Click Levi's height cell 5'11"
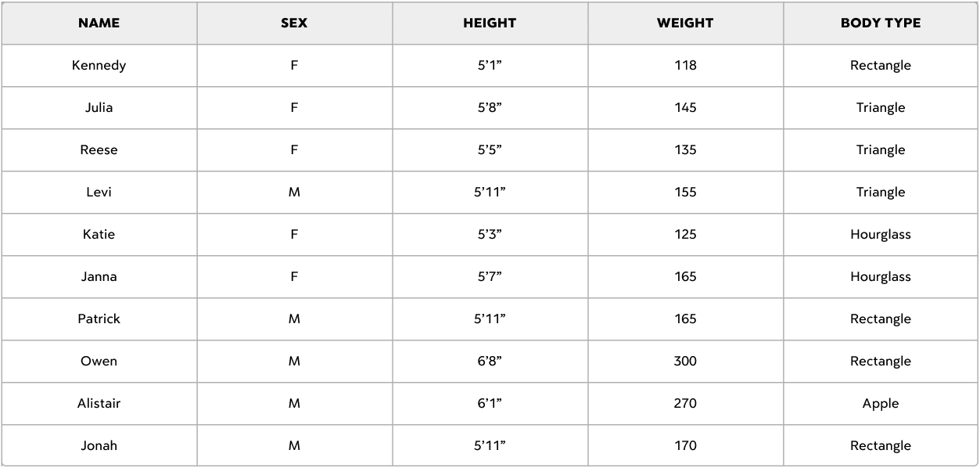The width and height of the screenshot is (980, 468). tap(490, 193)
